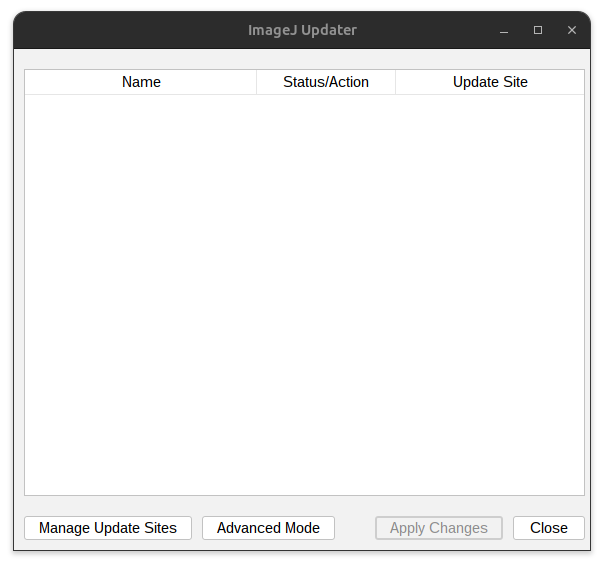Click the gray margin above the table header
Screen dimensions: 604x567
point(304,59)
